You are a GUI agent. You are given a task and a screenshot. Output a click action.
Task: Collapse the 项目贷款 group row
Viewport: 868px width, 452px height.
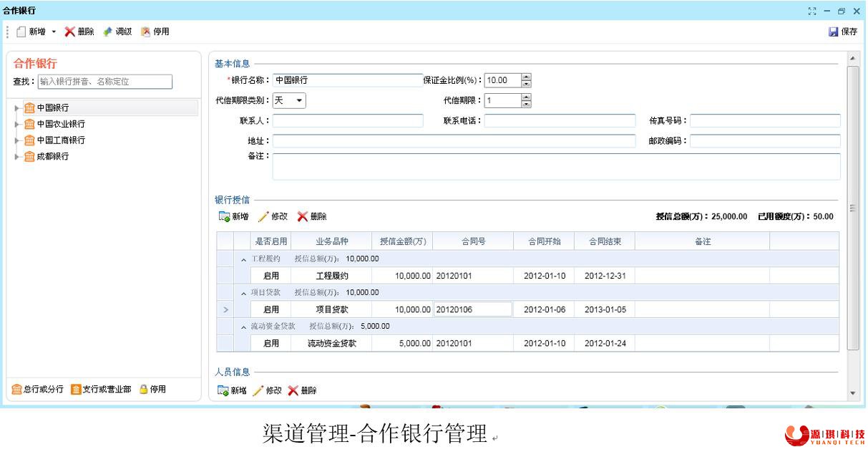(x=243, y=292)
